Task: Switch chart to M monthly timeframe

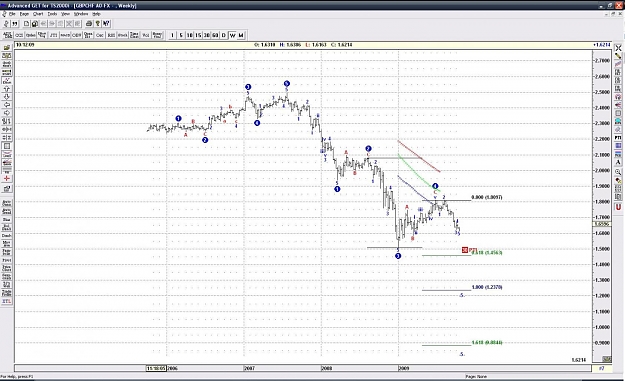Action: click(241, 35)
